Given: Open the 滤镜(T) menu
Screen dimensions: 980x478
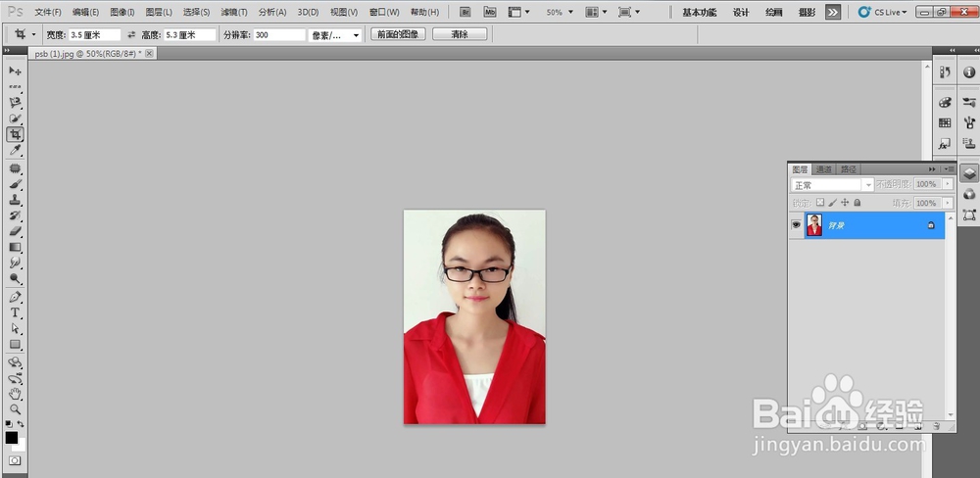Looking at the screenshot, I should (234, 13).
